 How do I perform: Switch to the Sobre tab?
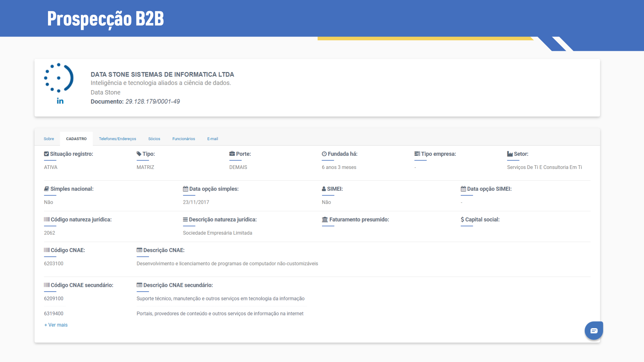point(49,139)
